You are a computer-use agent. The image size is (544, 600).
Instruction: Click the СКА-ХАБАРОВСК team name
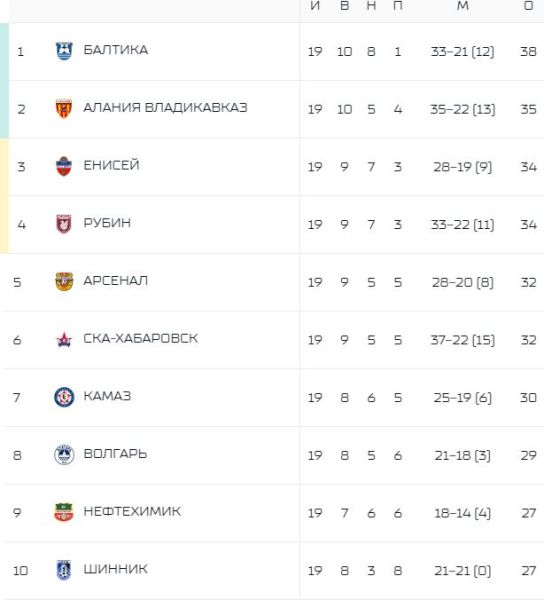pyautogui.click(x=141, y=339)
